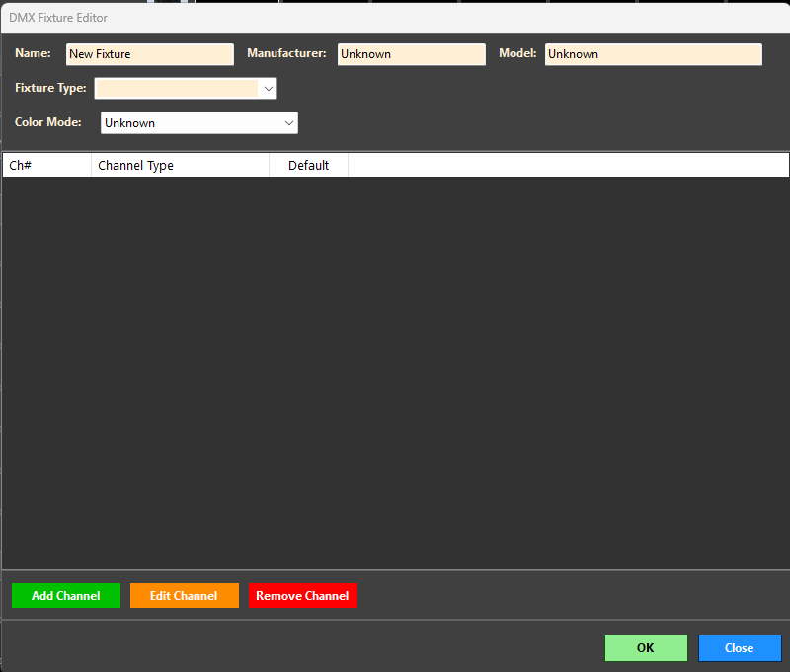Click inside the Fixture Type combo box

(x=176, y=89)
